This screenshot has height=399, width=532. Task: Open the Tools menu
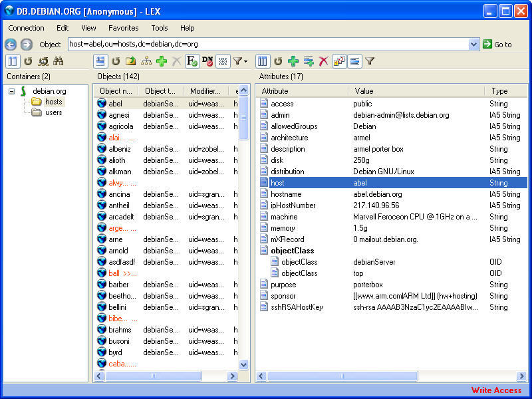tap(159, 28)
